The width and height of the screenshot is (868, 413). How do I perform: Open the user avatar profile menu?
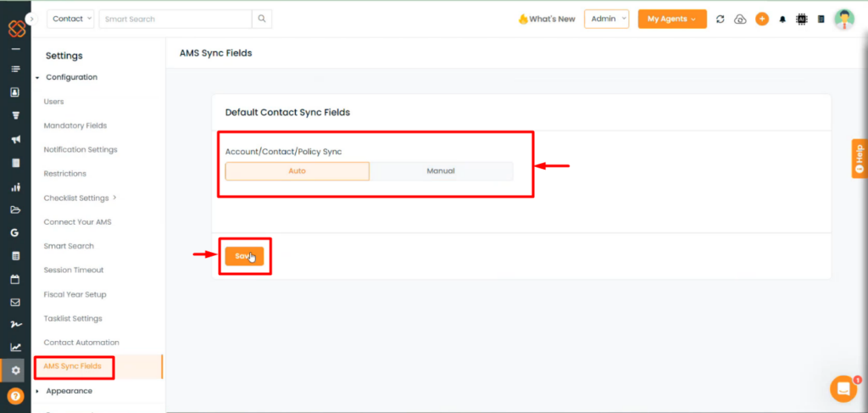click(x=844, y=19)
